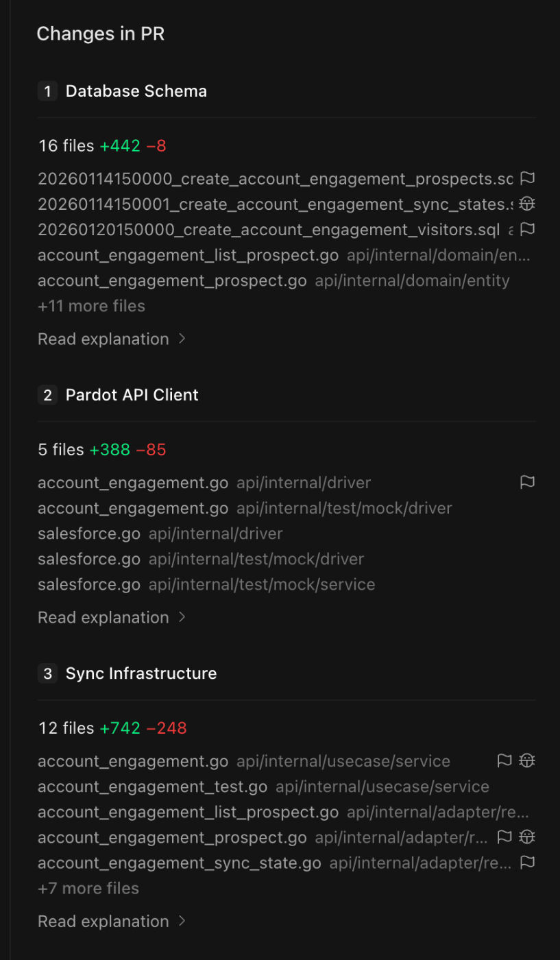
Task: Click flag icon on adapter account_engagement_prospect.go
Action: (504, 837)
